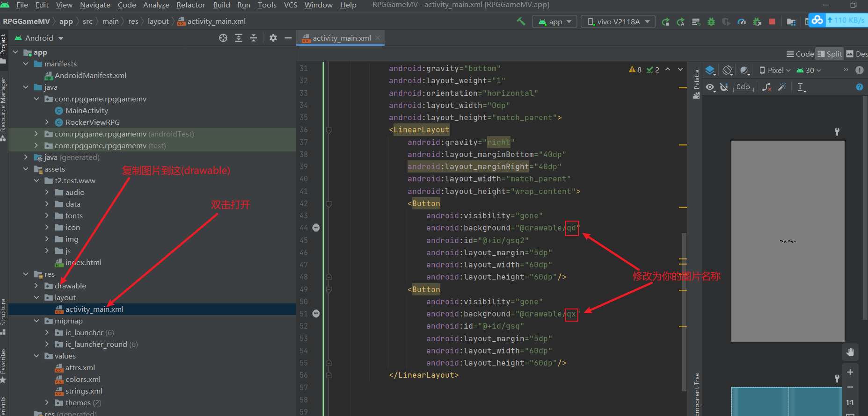Open the Project Structure folder icon
Screen dimensions: 868x416
point(791,22)
